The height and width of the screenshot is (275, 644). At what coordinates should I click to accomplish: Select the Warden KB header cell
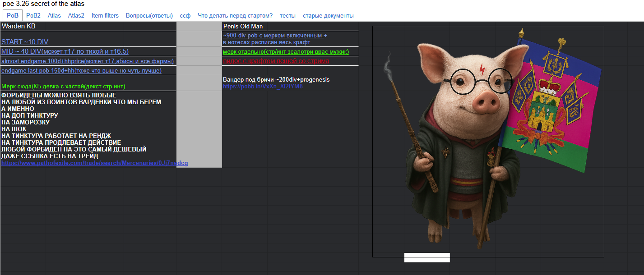pyautogui.click(x=88, y=26)
